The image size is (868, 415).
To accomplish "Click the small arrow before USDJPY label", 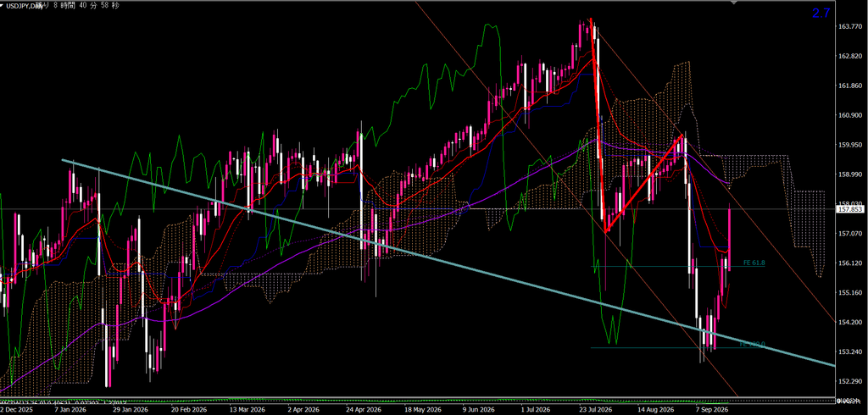I will (3, 5).
